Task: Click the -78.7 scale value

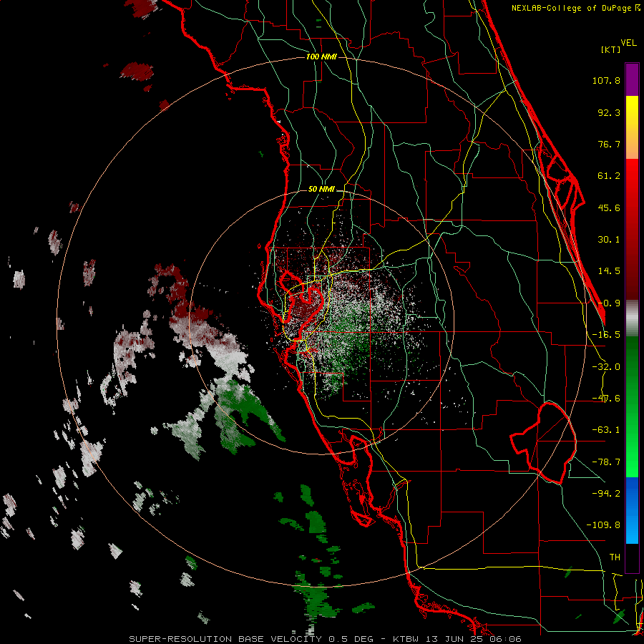Action: click(x=606, y=462)
